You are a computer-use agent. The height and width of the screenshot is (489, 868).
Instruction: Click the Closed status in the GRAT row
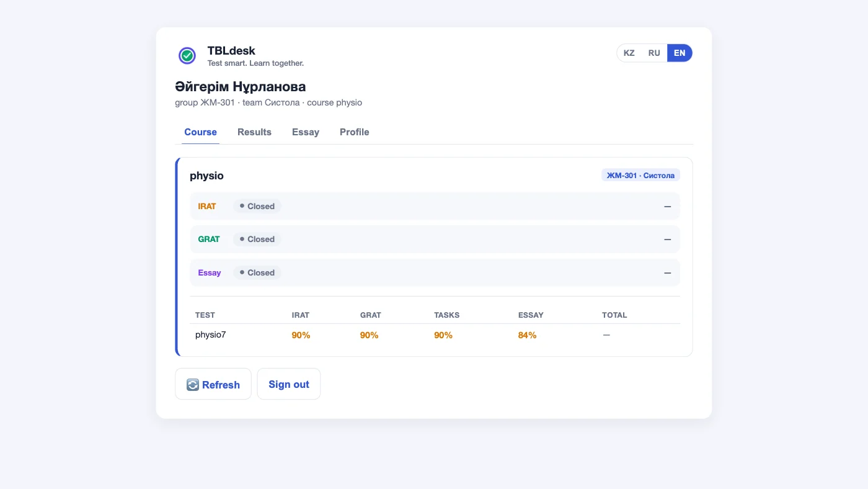257,239
